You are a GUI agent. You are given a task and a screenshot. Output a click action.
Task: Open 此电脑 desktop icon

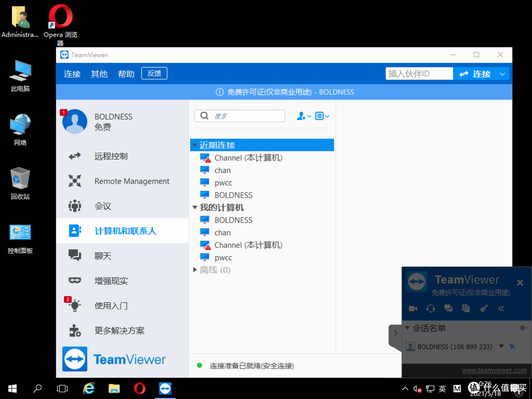20,76
